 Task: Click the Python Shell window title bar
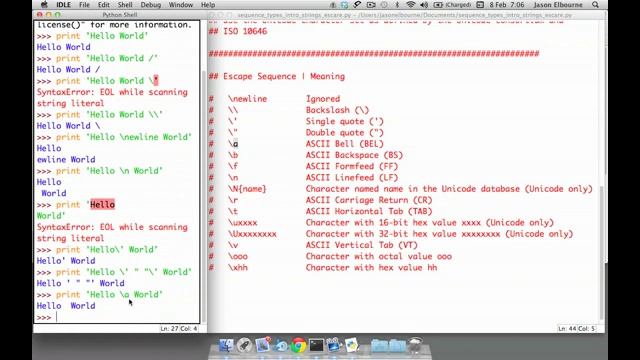(x=120, y=15)
